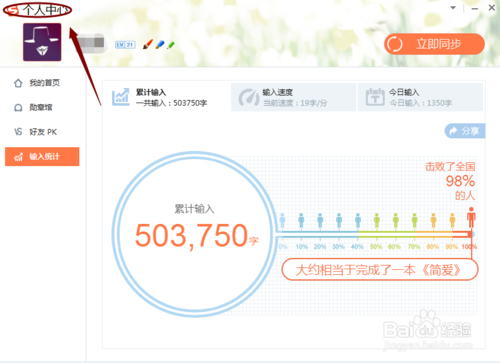The height and width of the screenshot is (363, 500).
Task: Click the 分享 share button
Action: [x=465, y=131]
